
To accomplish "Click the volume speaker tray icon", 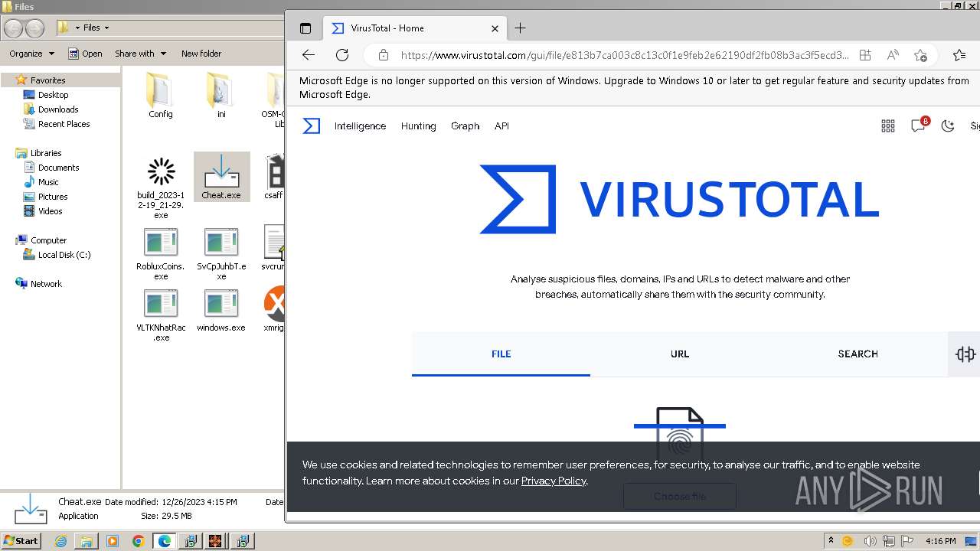I will tap(871, 541).
